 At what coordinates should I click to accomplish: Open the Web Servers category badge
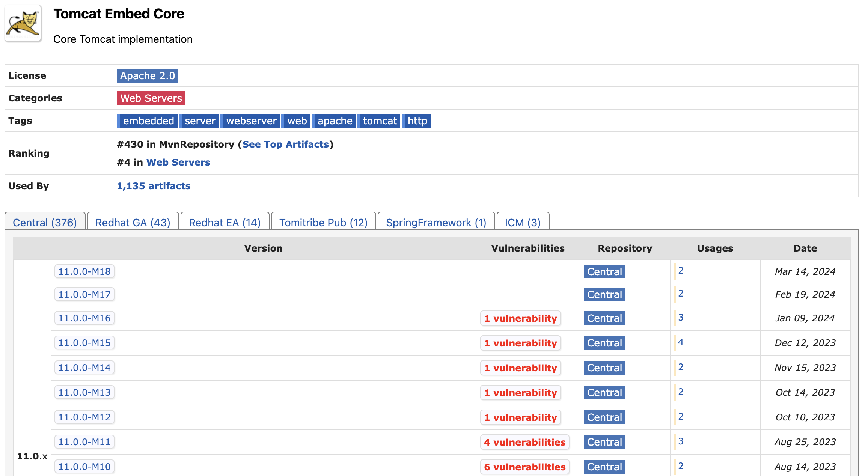point(151,98)
